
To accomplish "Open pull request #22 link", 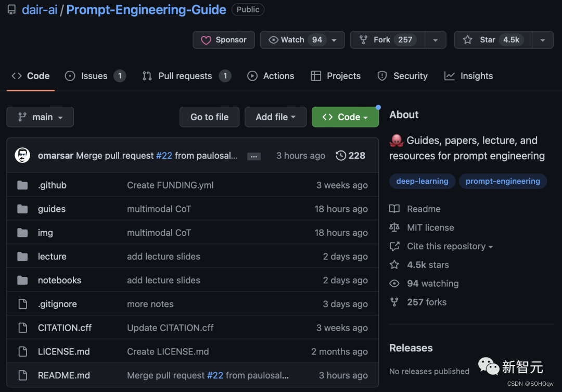I will [164, 155].
